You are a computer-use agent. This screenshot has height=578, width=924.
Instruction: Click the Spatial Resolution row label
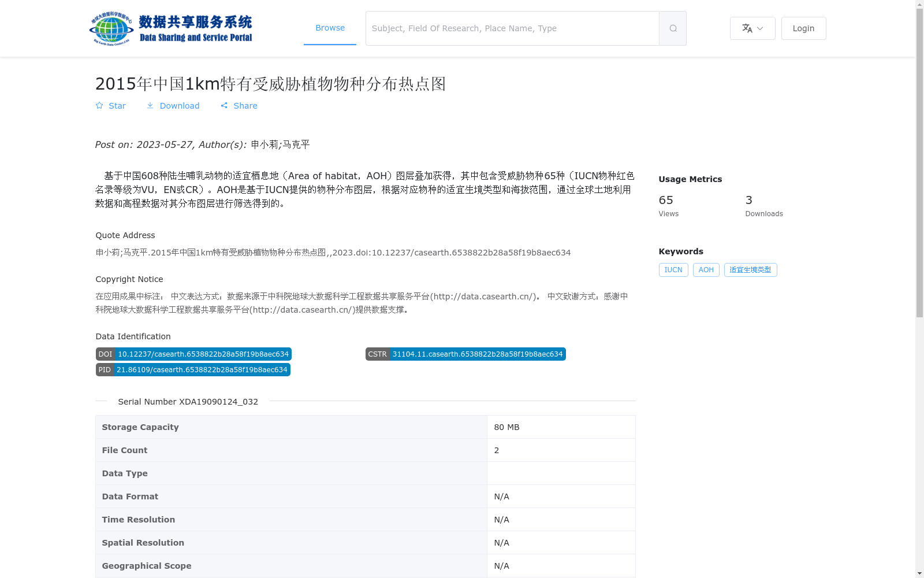pos(143,543)
